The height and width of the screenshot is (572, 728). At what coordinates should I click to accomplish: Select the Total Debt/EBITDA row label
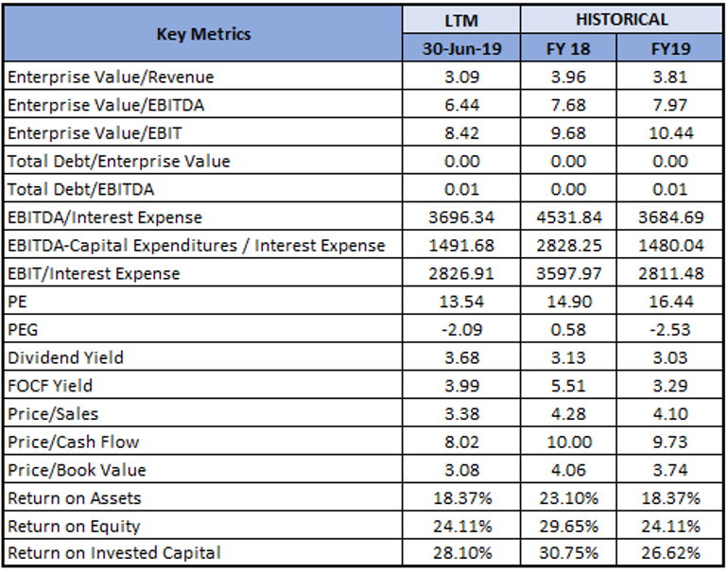(80, 189)
